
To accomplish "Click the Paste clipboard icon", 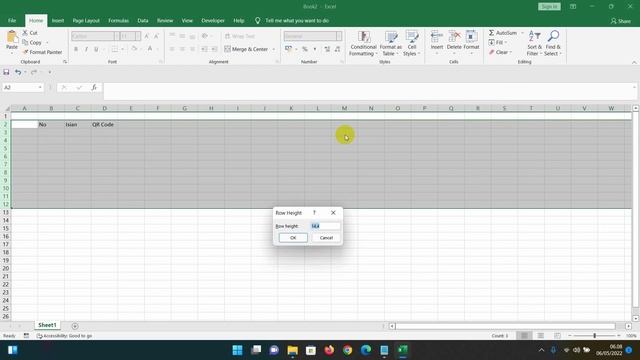I will (11, 38).
